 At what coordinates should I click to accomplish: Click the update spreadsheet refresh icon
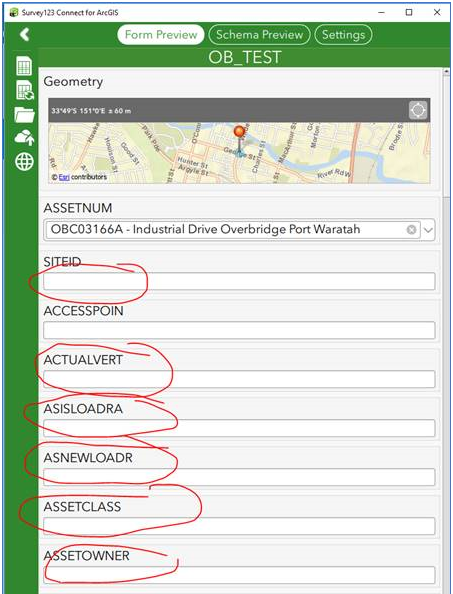[x=25, y=91]
